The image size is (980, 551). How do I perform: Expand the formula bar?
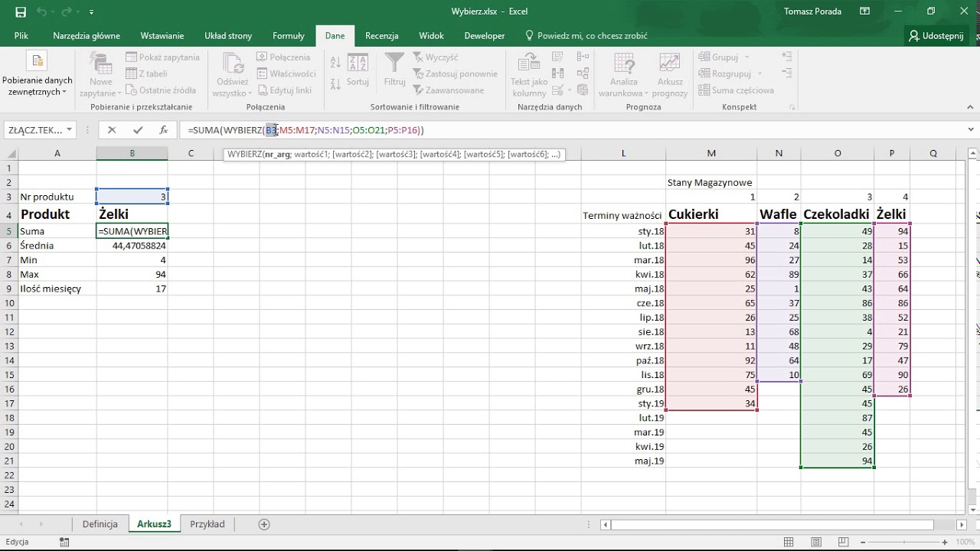(x=971, y=130)
